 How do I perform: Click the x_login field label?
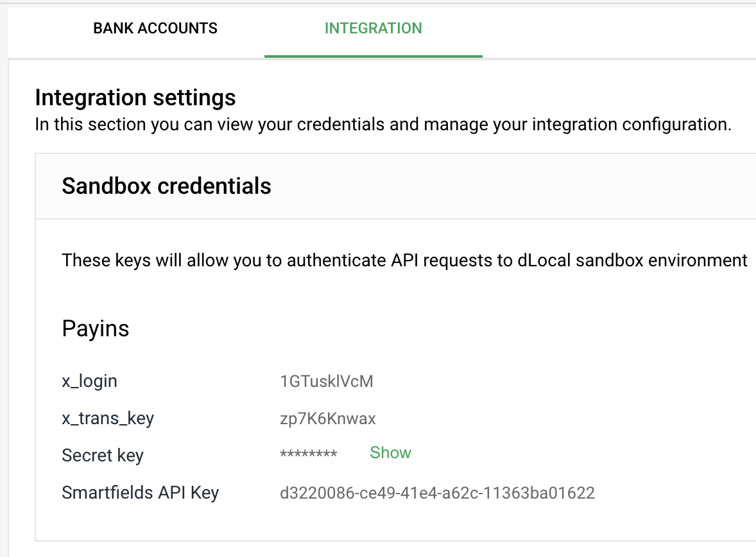click(89, 382)
